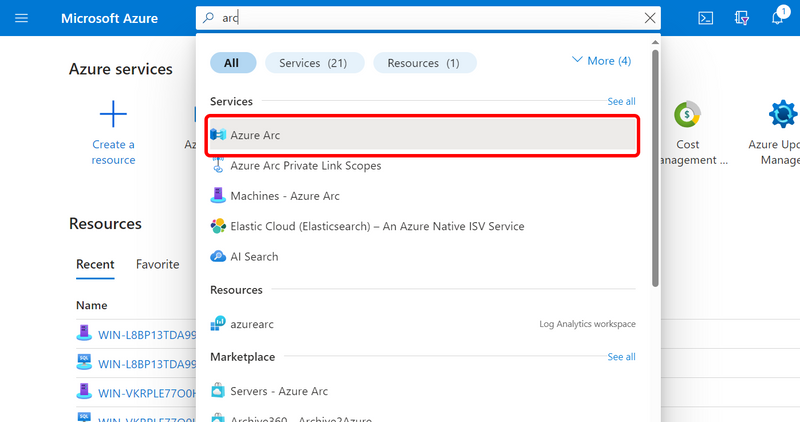Screen dimensions: 800x422
Task: Click the 'Log Analytics workspace' type label
Action: [x=587, y=324]
